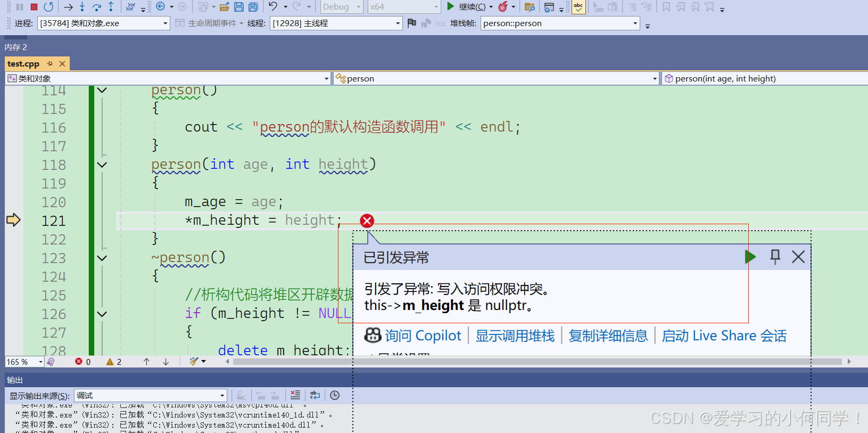Collapse the person(int age, int height) block

pyautogui.click(x=102, y=165)
